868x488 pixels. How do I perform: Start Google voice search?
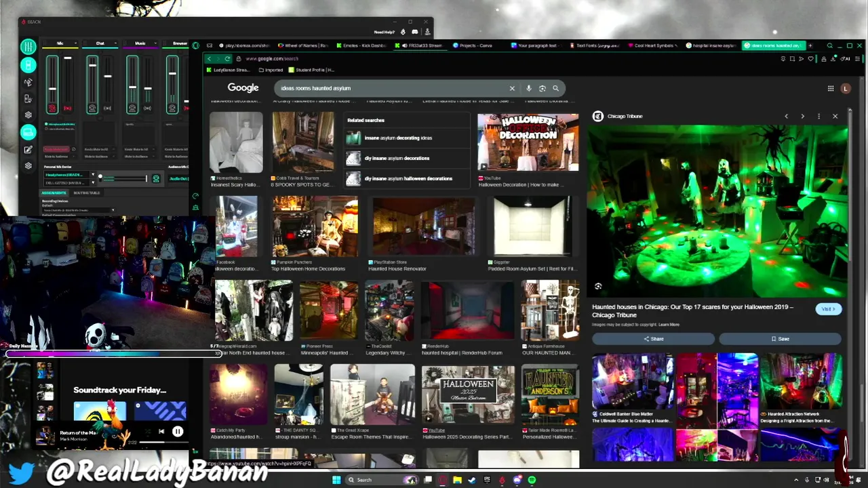pyautogui.click(x=529, y=88)
